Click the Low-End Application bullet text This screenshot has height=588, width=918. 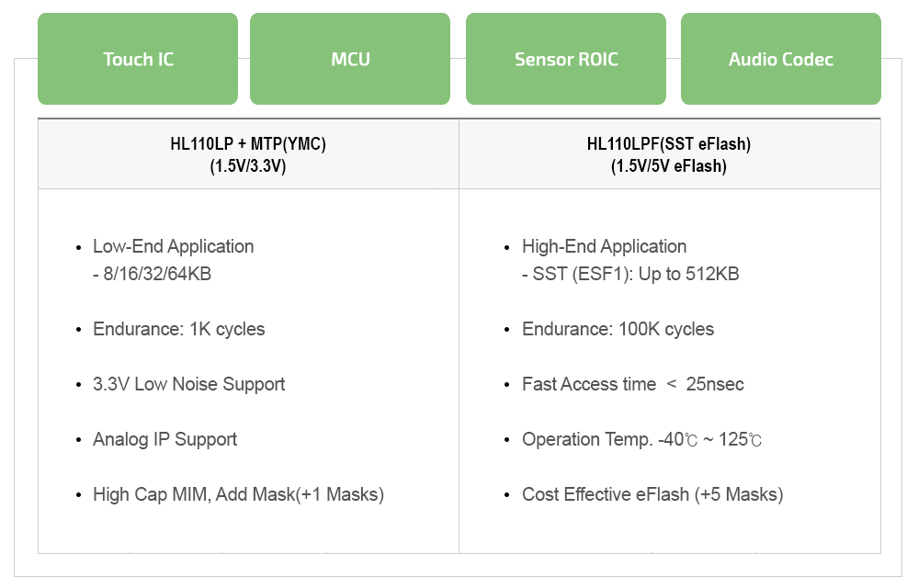(174, 246)
